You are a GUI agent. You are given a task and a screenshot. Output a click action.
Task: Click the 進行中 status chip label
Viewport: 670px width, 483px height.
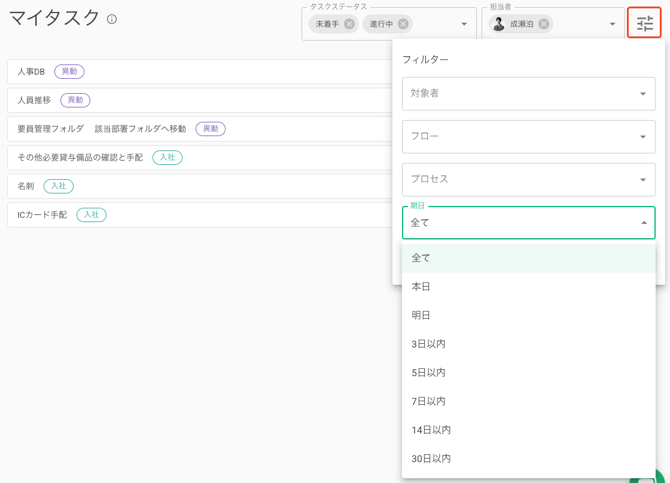coord(381,24)
